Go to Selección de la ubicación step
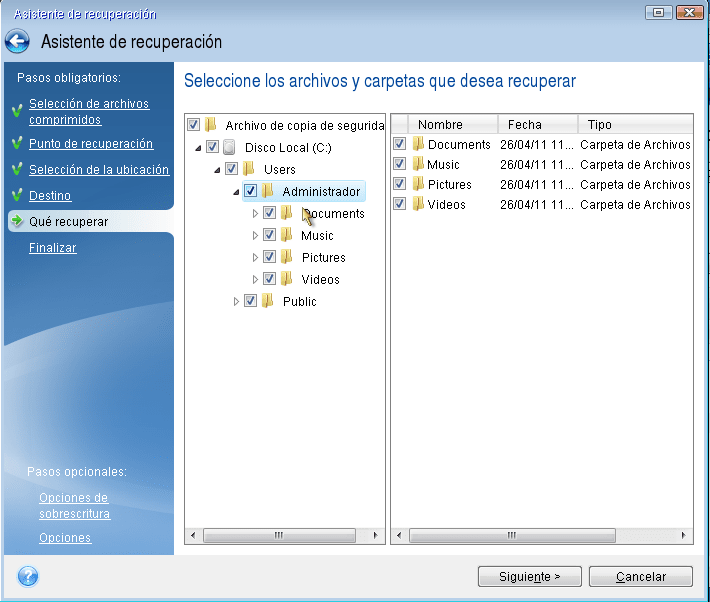 pyautogui.click(x=99, y=169)
